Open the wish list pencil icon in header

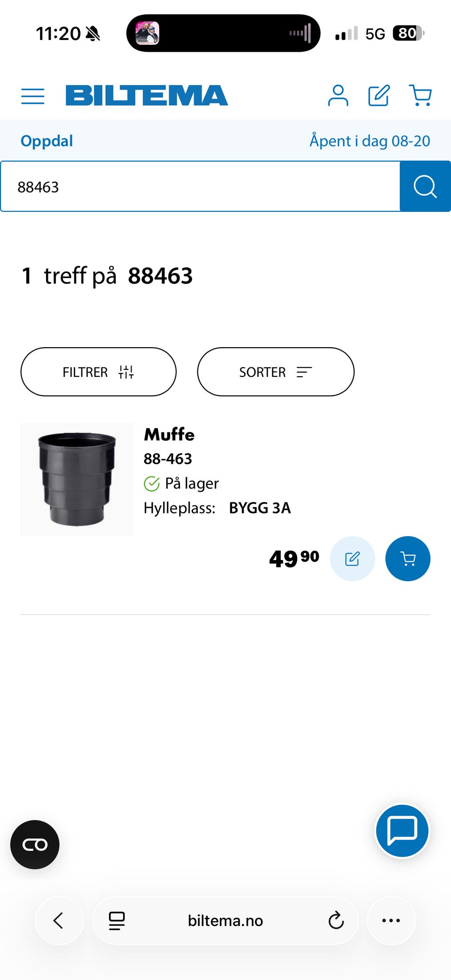click(x=379, y=95)
